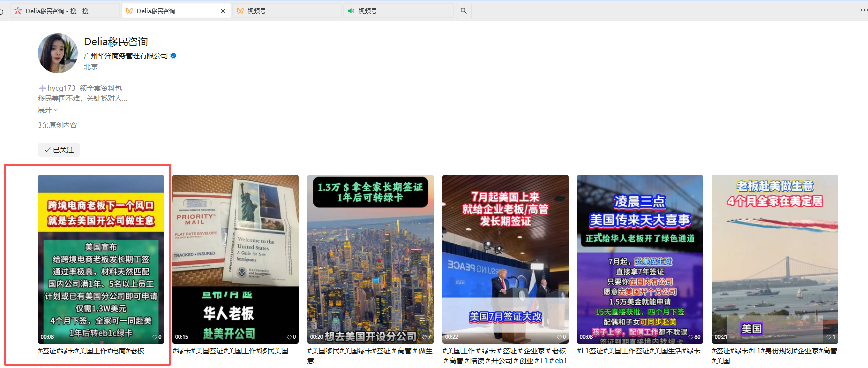Like the 跨境电商老板 video via its heart icon
Image resolution: width=868 pixels, height=368 pixels.
click(155, 337)
